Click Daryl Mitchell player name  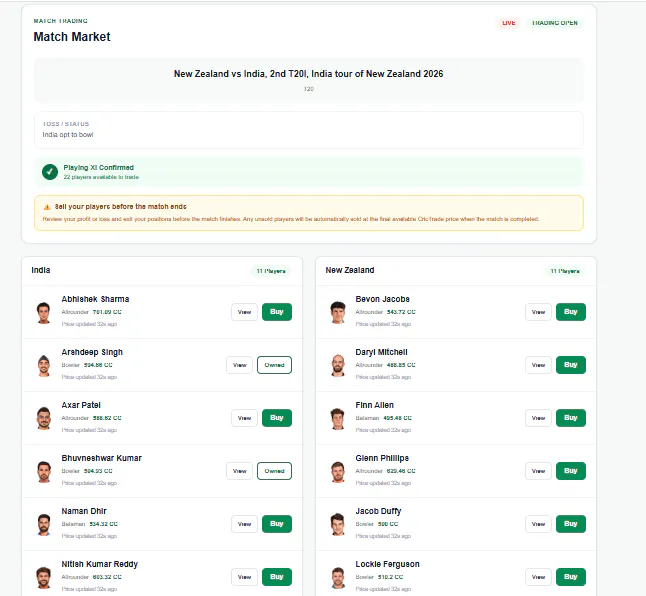(381, 352)
